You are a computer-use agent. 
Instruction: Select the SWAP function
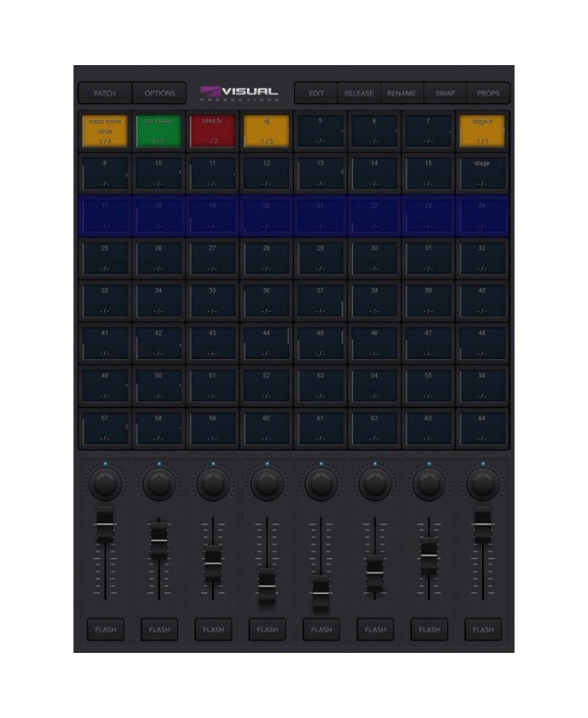click(445, 93)
